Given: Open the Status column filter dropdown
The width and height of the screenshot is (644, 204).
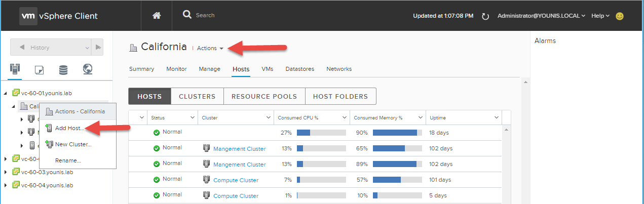Looking at the screenshot, I should click(x=192, y=117).
